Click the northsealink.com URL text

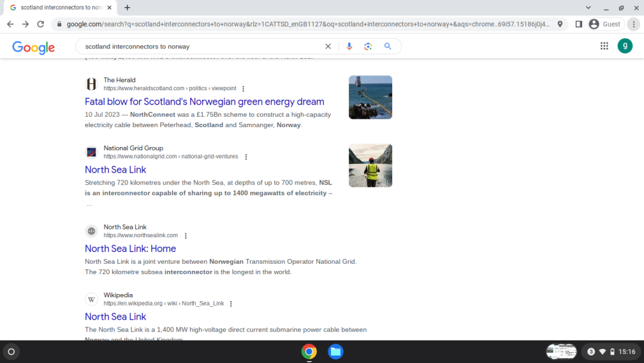point(140,235)
